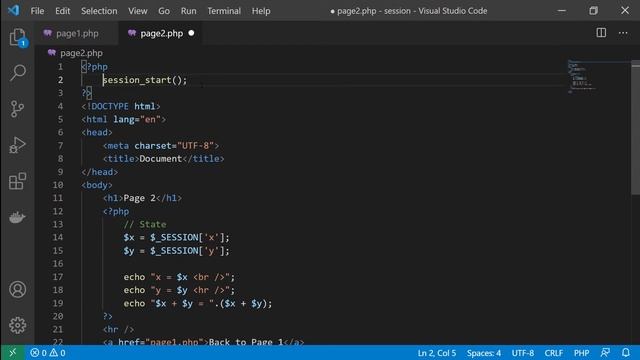The image size is (640, 360).
Task: Minimize the Visual Studio Code window
Action: pos(562,11)
